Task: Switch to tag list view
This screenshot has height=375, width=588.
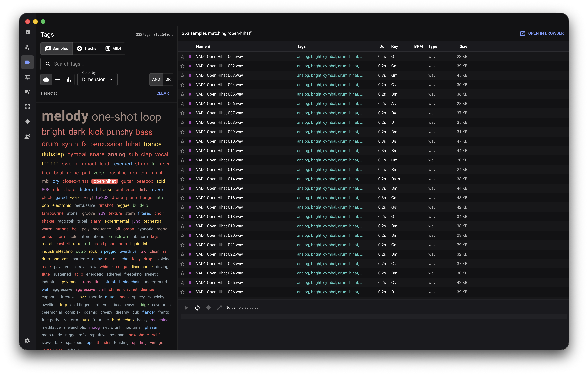Action: tap(58, 80)
